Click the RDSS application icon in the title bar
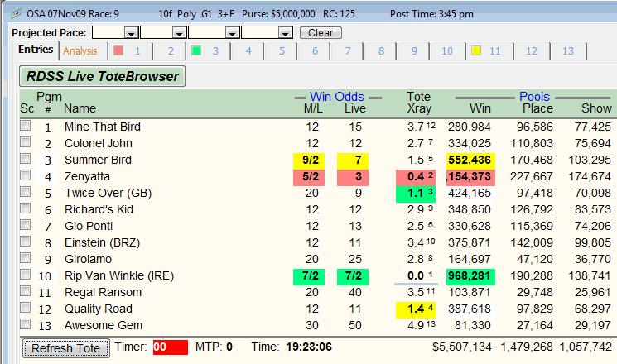 (16, 14)
